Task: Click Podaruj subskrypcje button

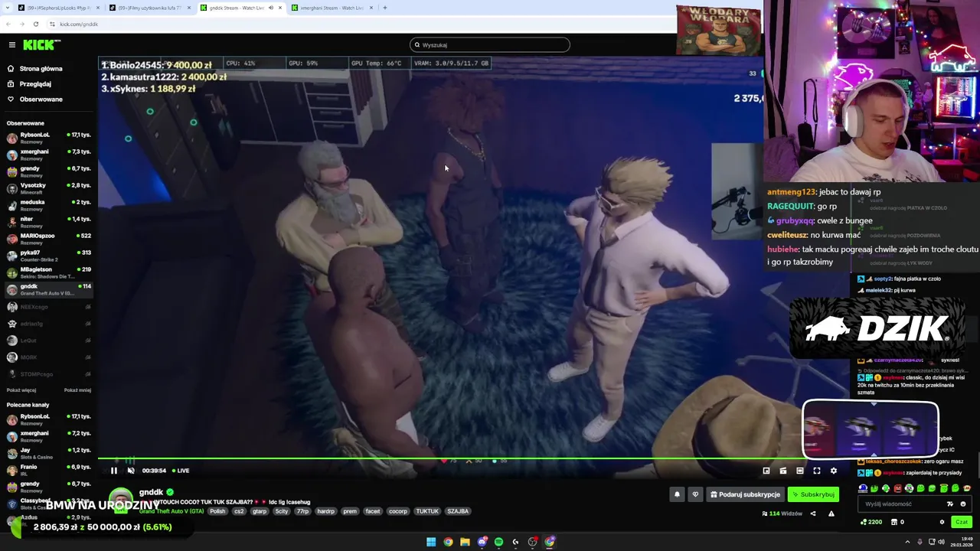Action: pyautogui.click(x=745, y=494)
